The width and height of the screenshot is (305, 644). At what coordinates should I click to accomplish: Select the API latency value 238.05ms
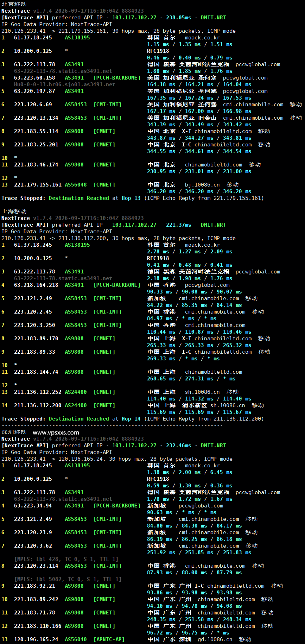point(179,18)
